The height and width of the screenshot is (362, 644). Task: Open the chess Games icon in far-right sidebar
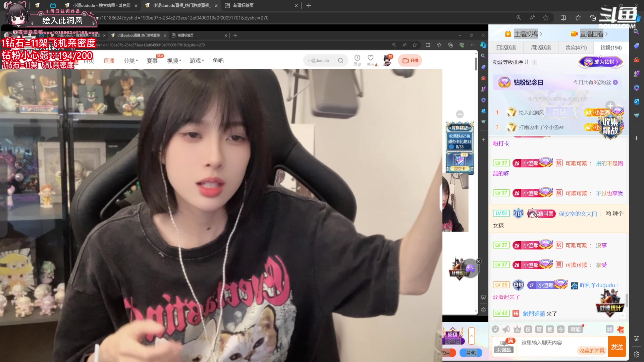pyautogui.click(x=637, y=73)
